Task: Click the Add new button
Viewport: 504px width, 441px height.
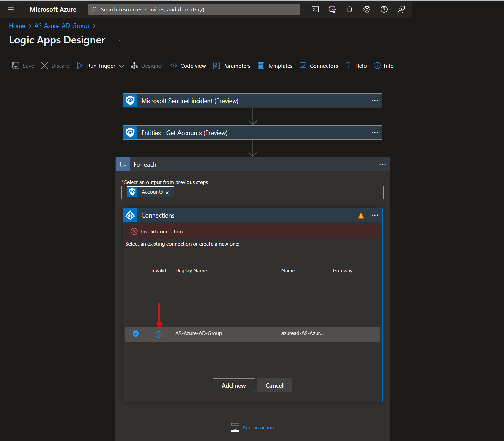Action: pyautogui.click(x=234, y=385)
